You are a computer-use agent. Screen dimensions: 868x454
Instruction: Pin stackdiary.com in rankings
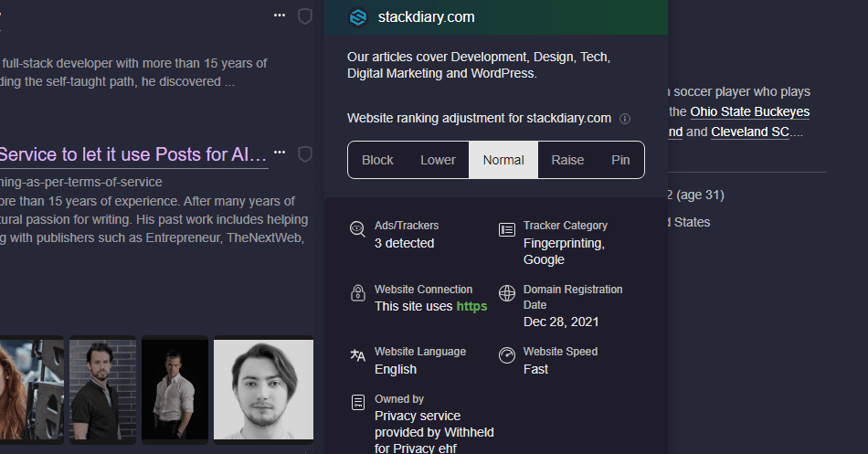[x=620, y=160]
